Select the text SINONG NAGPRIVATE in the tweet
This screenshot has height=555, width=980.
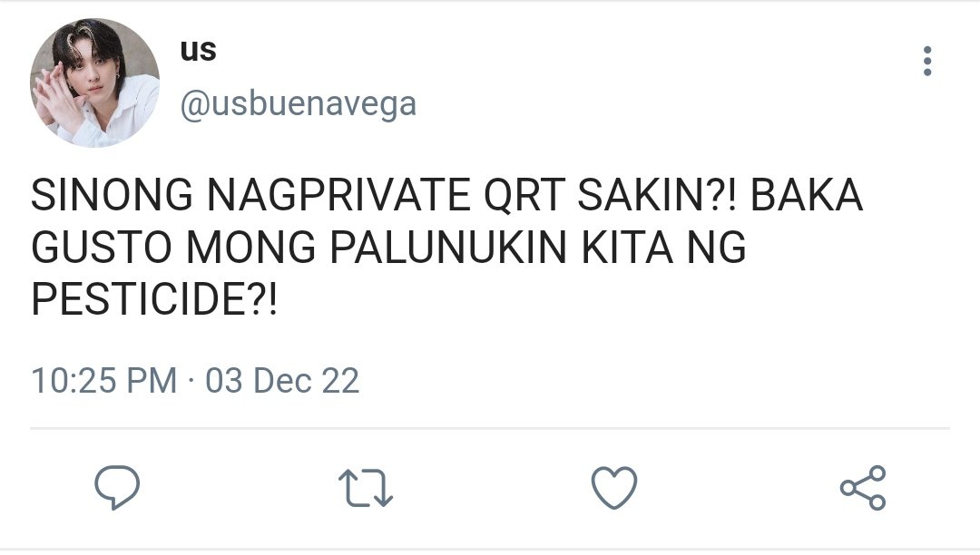[x=250, y=195]
